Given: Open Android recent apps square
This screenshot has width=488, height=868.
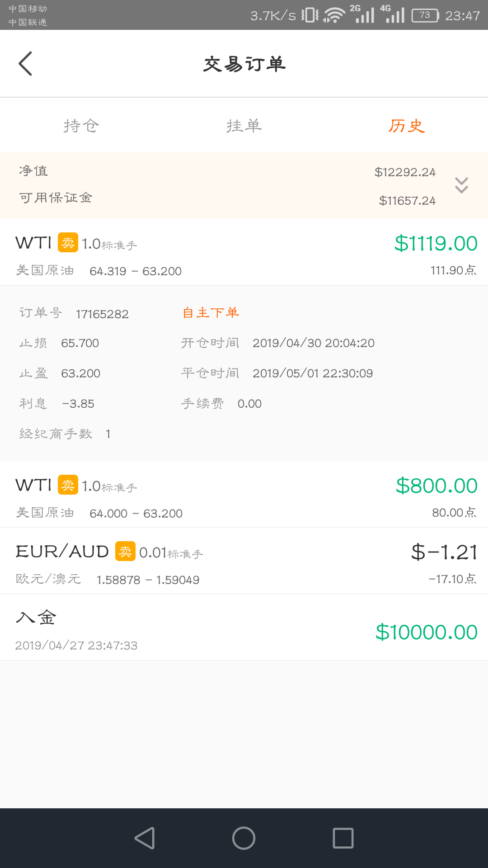Looking at the screenshot, I should 343,838.
